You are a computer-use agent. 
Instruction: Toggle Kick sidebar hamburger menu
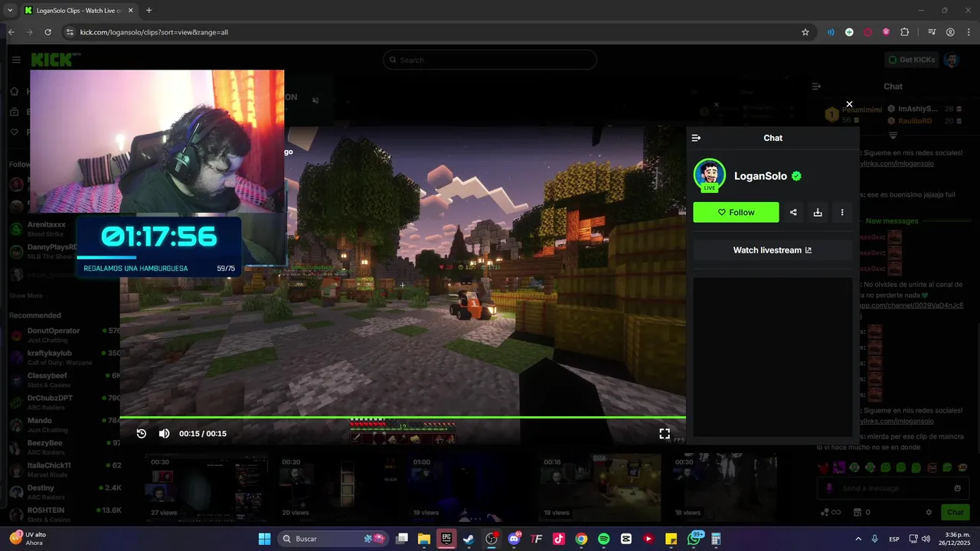point(16,60)
